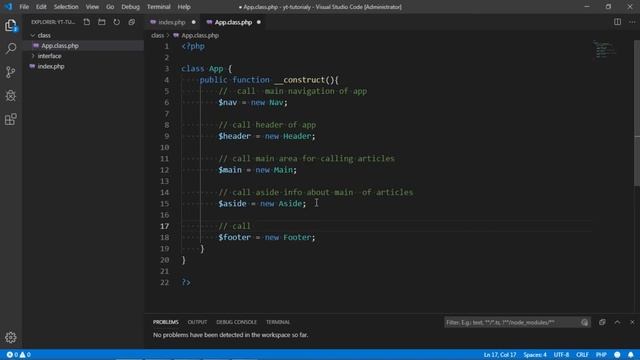The width and height of the screenshot is (640, 360).
Task: Split the editor to the right
Action: click(617, 22)
